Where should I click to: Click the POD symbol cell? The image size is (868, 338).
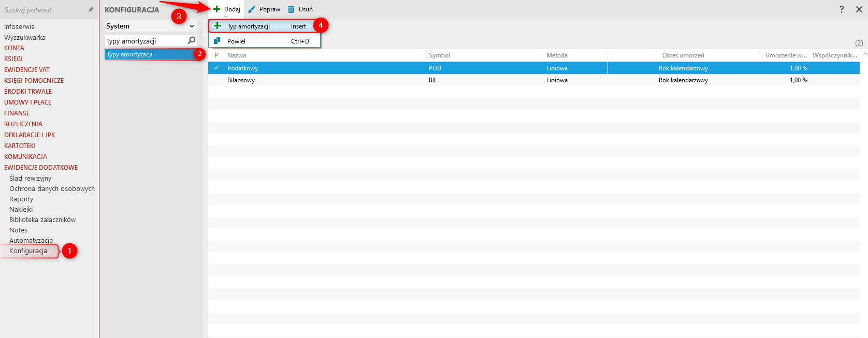pyautogui.click(x=435, y=68)
